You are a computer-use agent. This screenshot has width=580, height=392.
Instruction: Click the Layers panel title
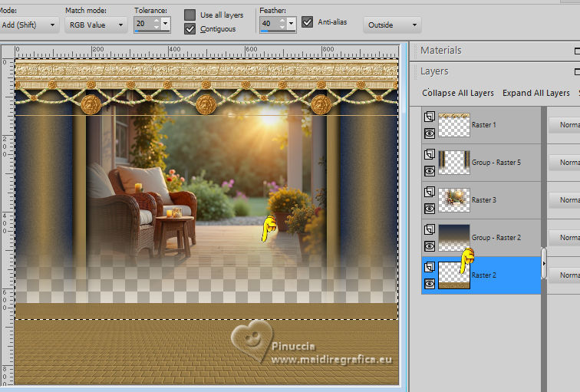[434, 71]
